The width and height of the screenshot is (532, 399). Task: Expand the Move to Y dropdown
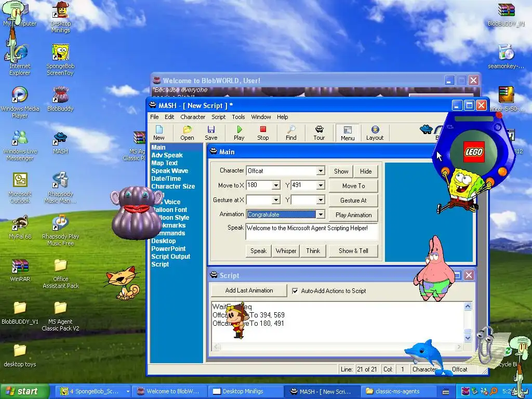(x=320, y=185)
